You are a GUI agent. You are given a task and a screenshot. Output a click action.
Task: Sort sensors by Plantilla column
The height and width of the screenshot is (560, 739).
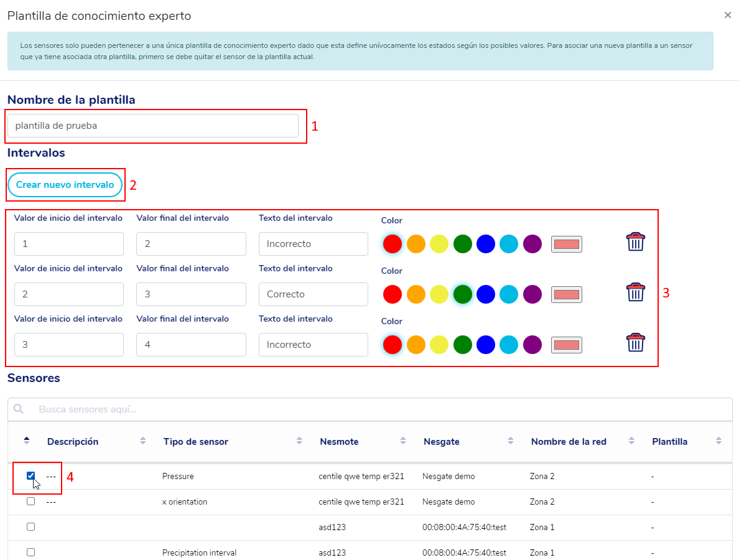(x=718, y=441)
